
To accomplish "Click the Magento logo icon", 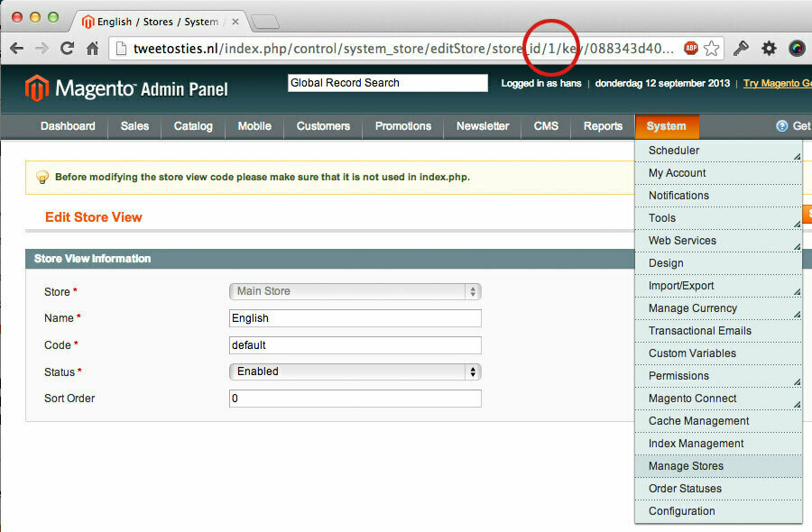I will point(36,87).
